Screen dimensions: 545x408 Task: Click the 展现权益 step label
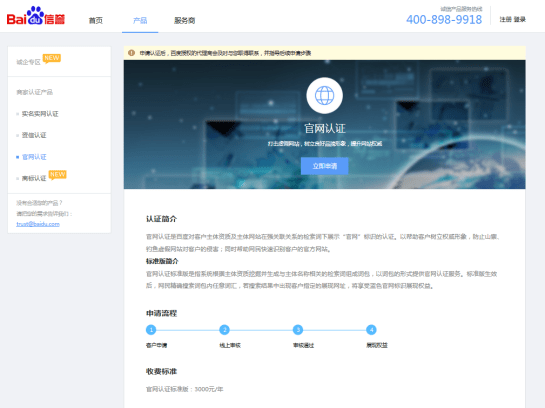[x=377, y=345]
